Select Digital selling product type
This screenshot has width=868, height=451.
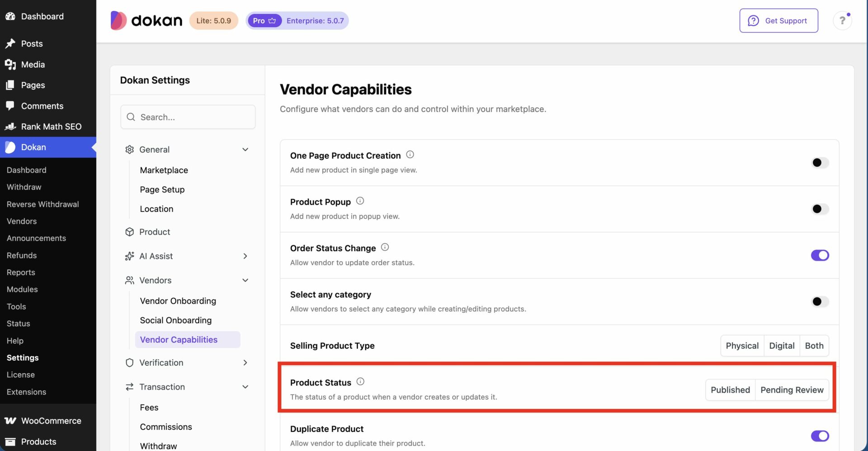pos(782,346)
